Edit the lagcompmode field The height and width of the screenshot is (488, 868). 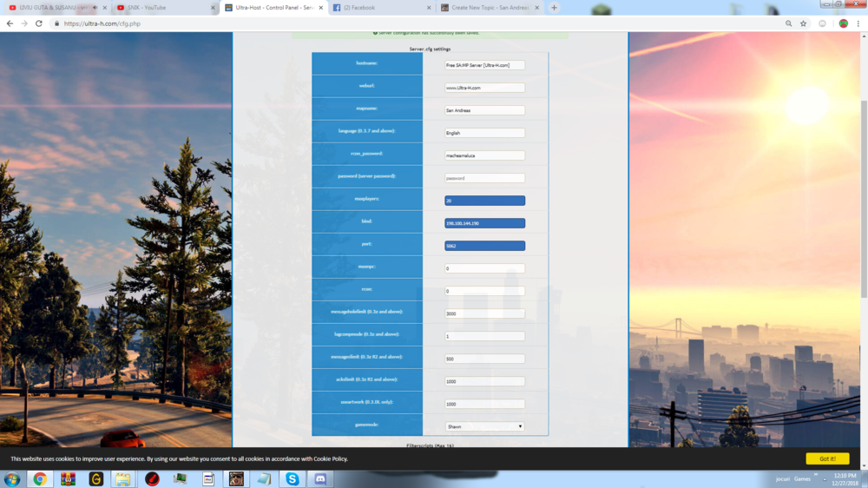(484, 336)
